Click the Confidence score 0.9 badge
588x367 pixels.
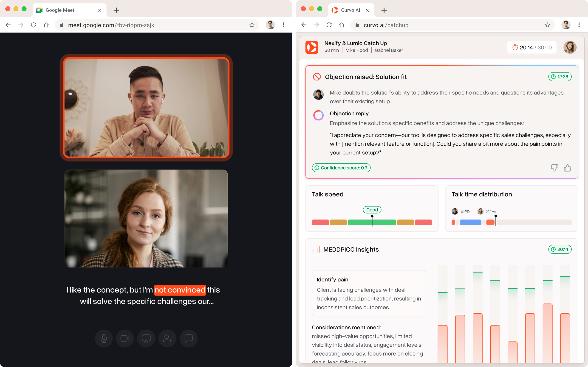click(341, 168)
